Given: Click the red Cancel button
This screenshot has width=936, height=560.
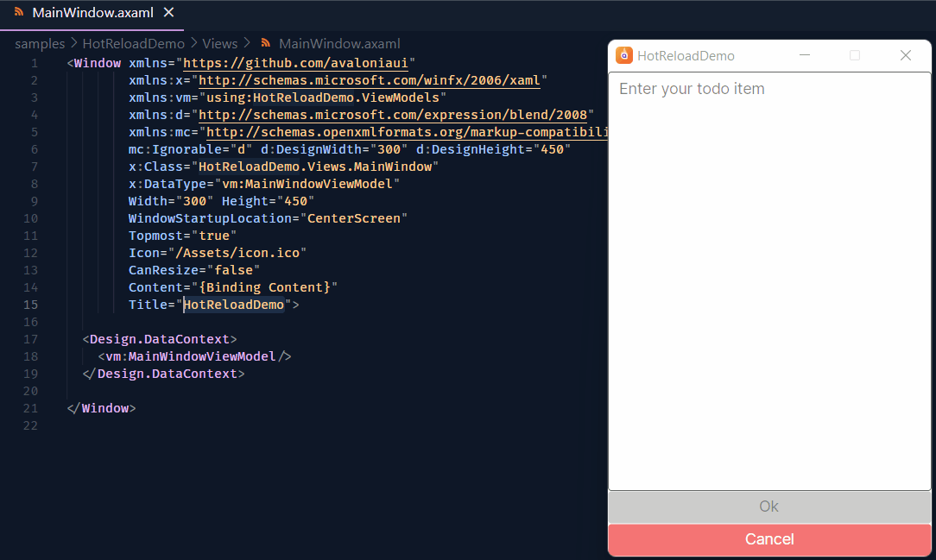Looking at the screenshot, I should click(x=769, y=539).
